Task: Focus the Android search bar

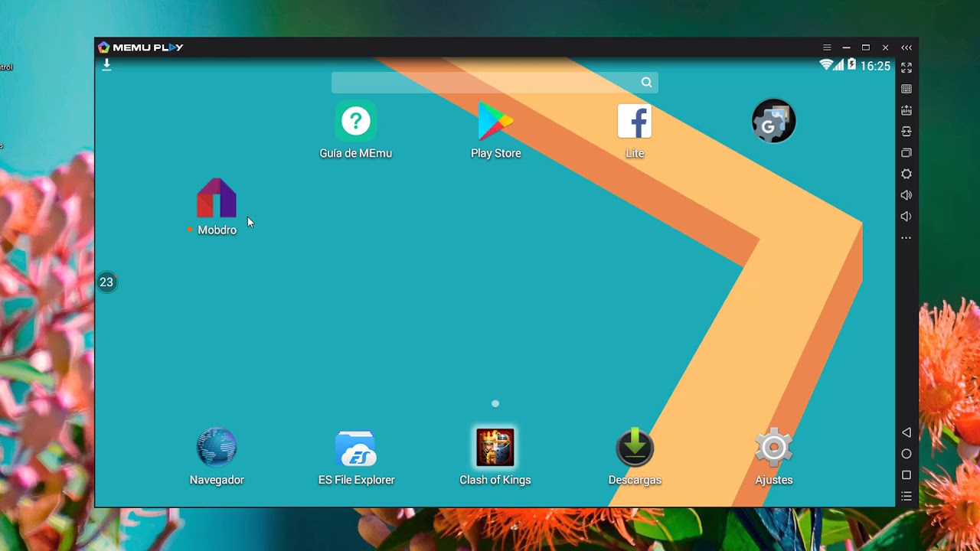Action: (495, 83)
